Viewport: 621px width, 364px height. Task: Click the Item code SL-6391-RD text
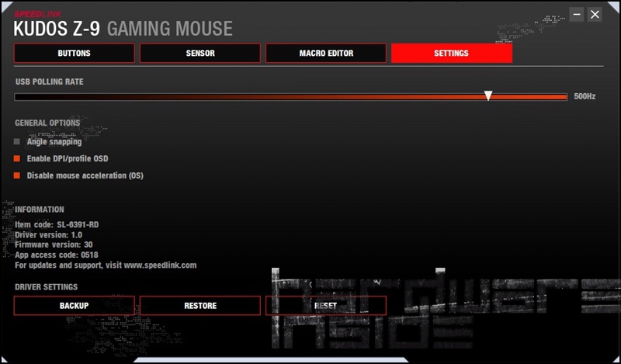[x=57, y=224]
